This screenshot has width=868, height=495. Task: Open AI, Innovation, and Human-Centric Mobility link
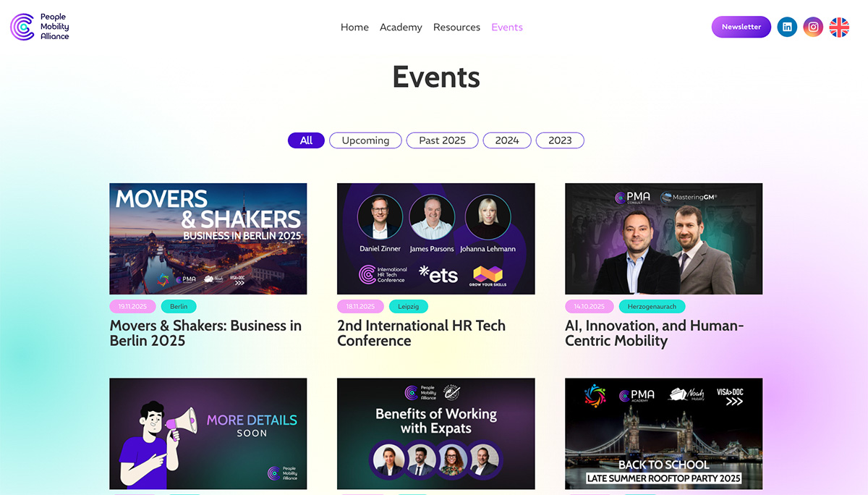pyautogui.click(x=654, y=333)
